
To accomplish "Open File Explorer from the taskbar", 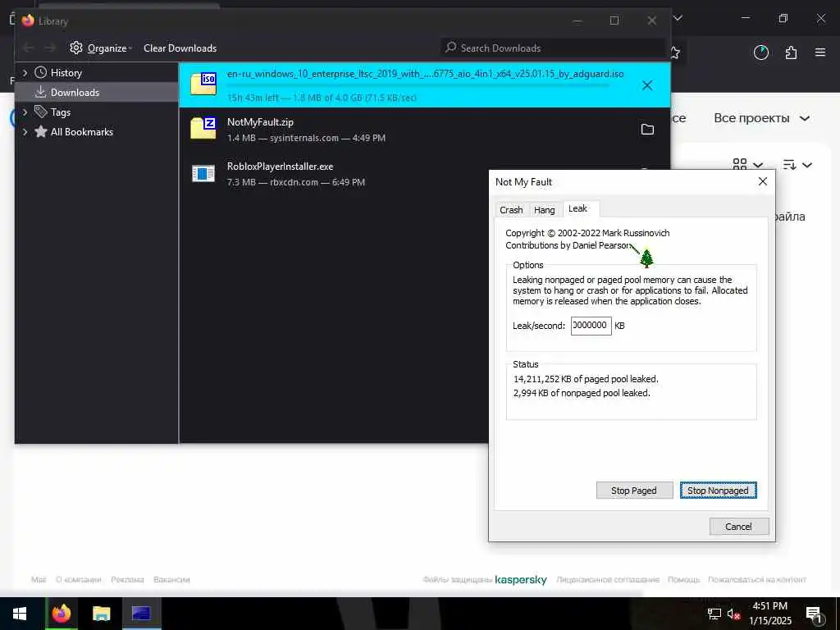I will (x=101, y=614).
